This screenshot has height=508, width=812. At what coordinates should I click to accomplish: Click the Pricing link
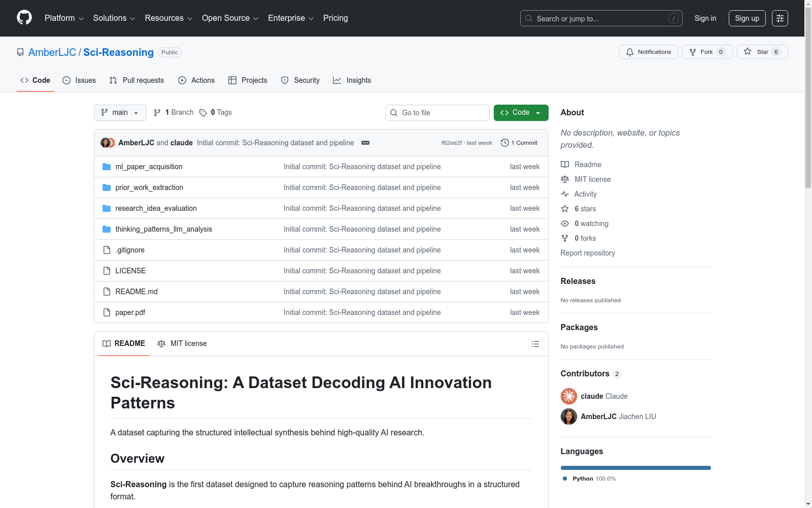tap(335, 18)
